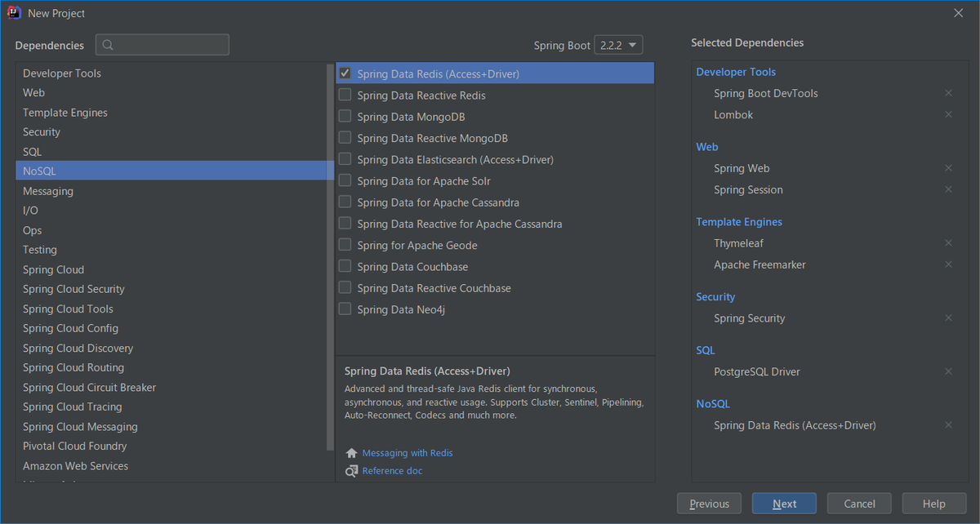
Task: Choose Spring Cloud Config category
Action: click(171, 328)
